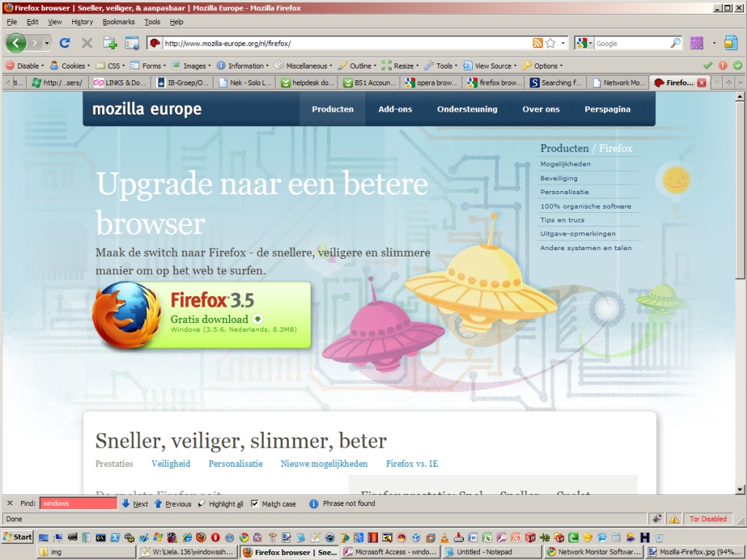The width and height of the screenshot is (747, 560).
Task: Open Add-ons in mozilla europe navigation
Action: (x=395, y=109)
